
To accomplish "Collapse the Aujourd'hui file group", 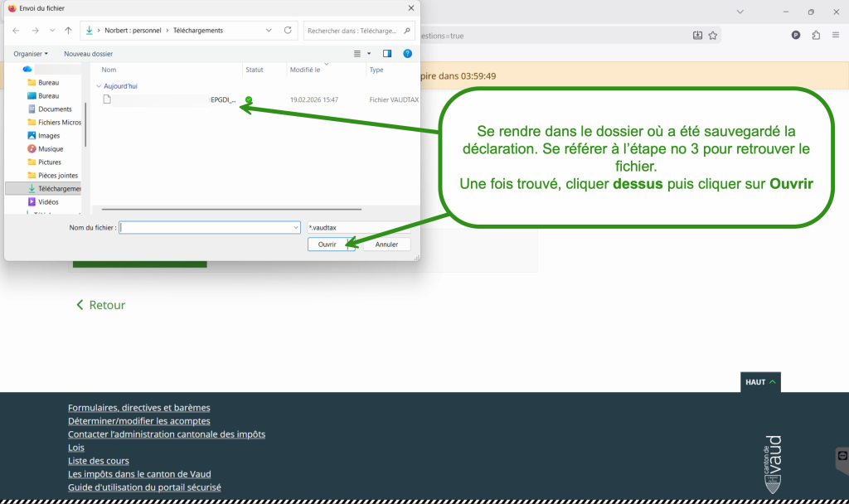I will point(99,85).
